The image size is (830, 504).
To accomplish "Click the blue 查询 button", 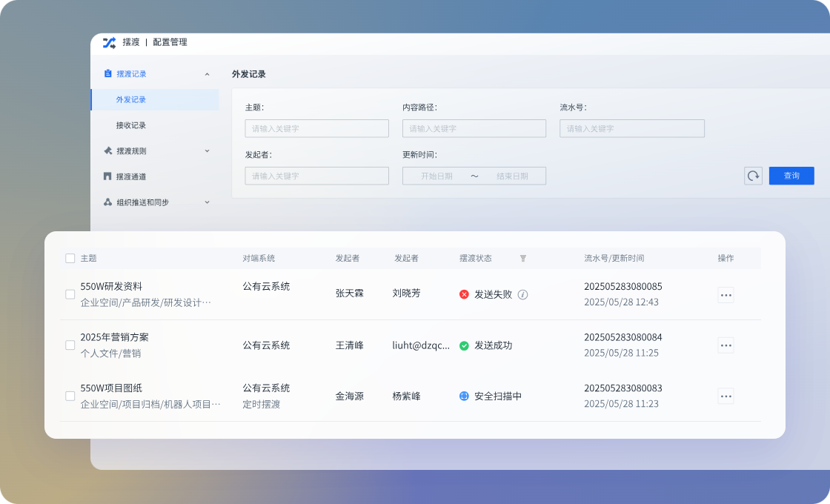I will [791, 176].
